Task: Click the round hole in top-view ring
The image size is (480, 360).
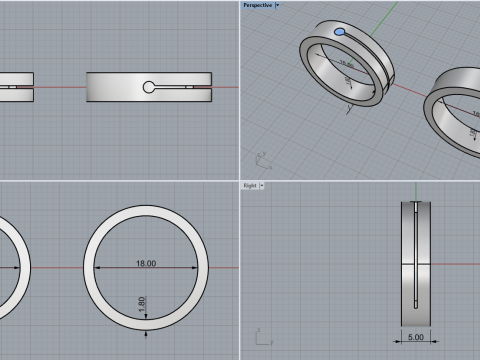Action: (x=149, y=87)
